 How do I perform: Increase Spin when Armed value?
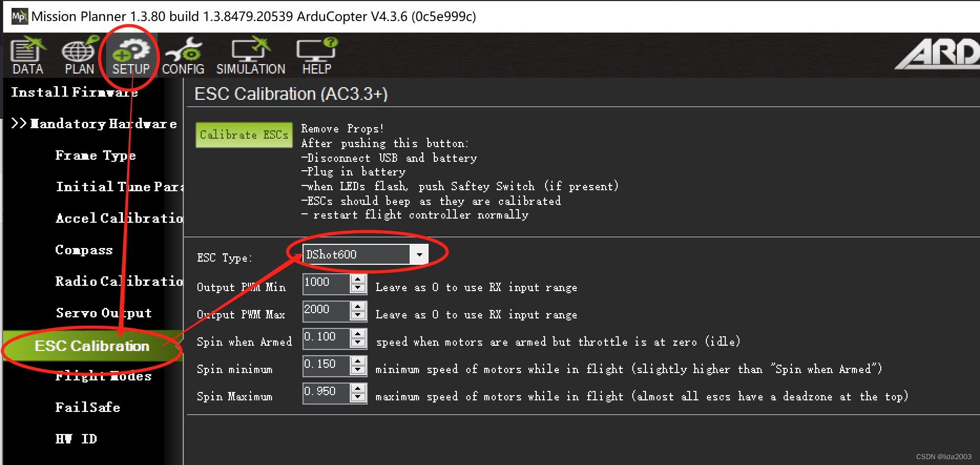358,333
